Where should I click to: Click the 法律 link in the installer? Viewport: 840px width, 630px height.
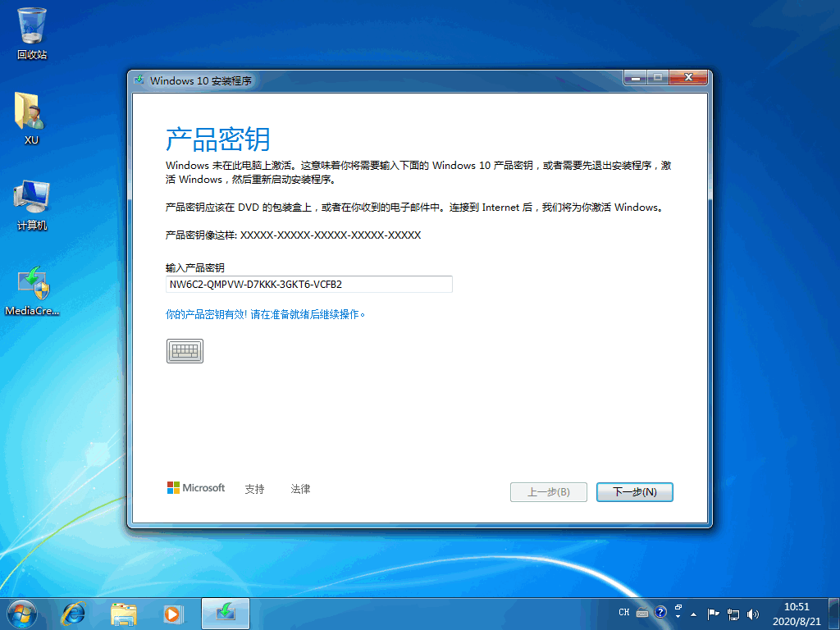point(300,488)
